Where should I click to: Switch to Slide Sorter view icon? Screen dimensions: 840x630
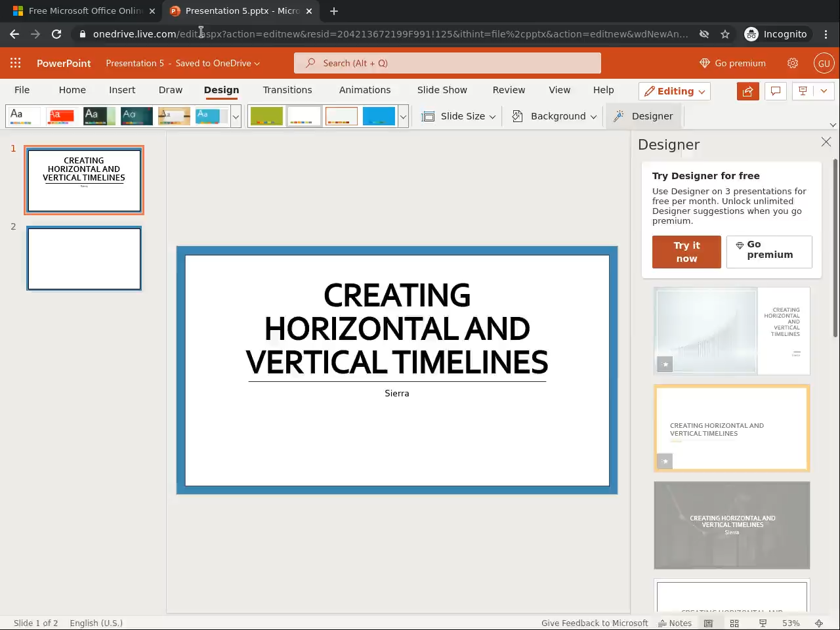(734, 623)
